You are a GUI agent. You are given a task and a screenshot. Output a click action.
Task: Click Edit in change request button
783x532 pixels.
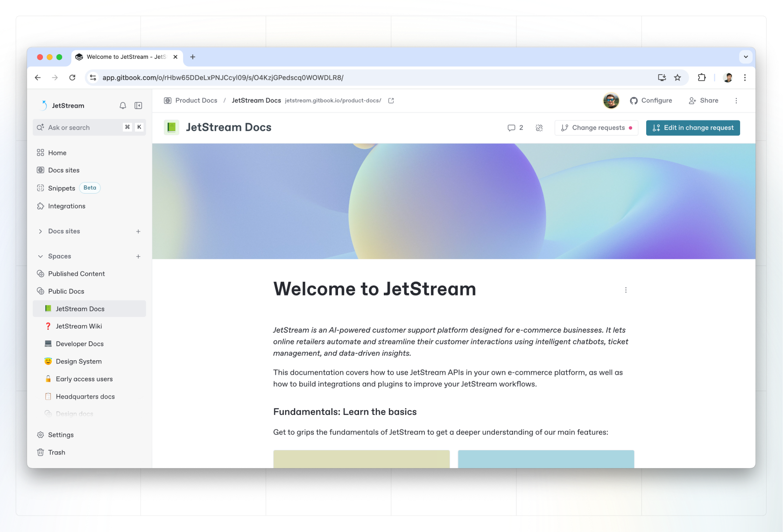(693, 128)
